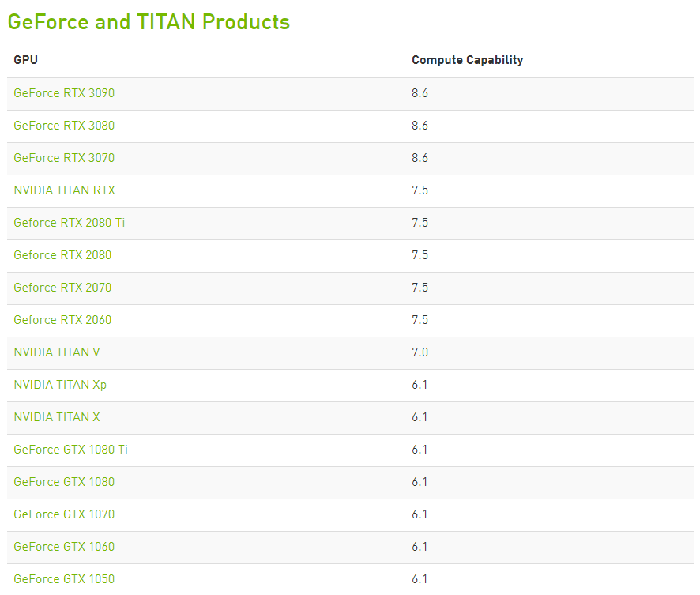The width and height of the screenshot is (700, 595).
Task: Click the GPU column header
Action: point(25,60)
